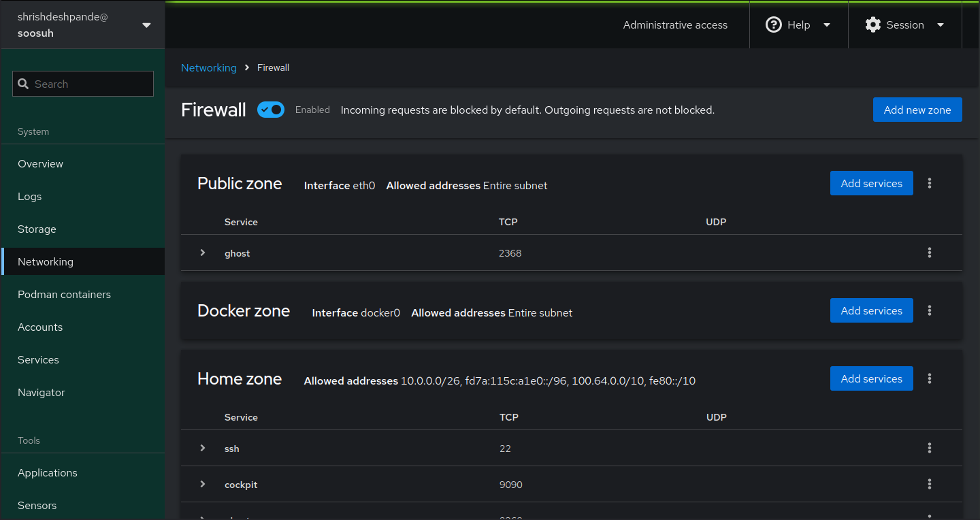Click the Help question mark icon
This screenshot has height=520, width=980.
tap(774, 25)
